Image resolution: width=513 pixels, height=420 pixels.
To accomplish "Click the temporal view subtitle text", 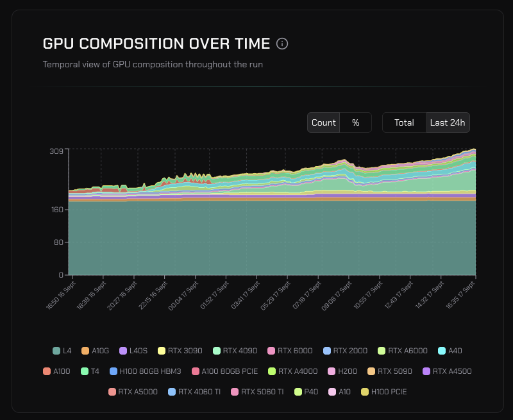I will [x=153, y=64].
